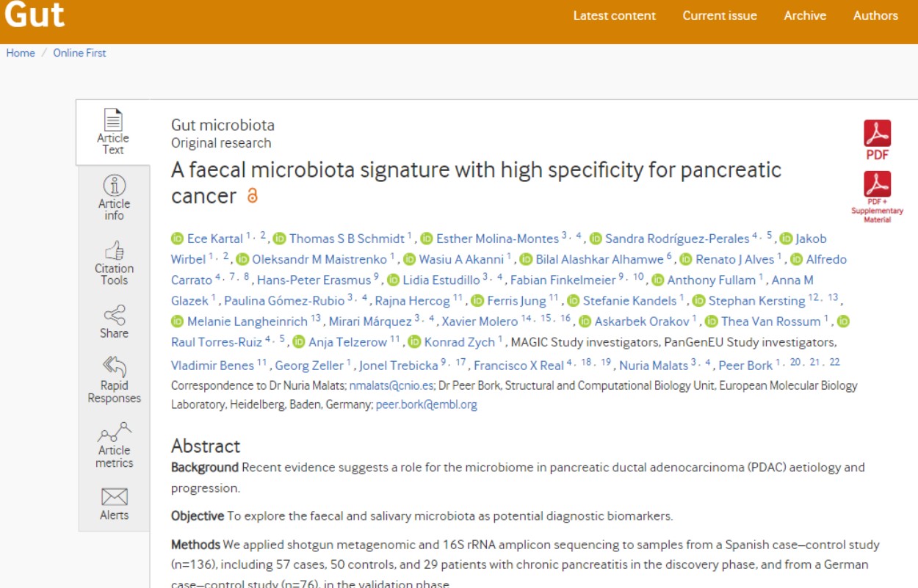The width and height of the screenshot is (918, 588).
Task: Go to Current issue in navigation
Action: (720, 15)
